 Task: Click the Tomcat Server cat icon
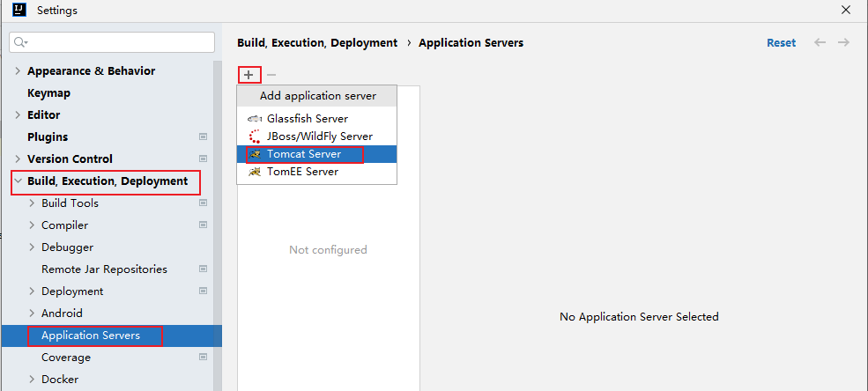click(255, 154)
